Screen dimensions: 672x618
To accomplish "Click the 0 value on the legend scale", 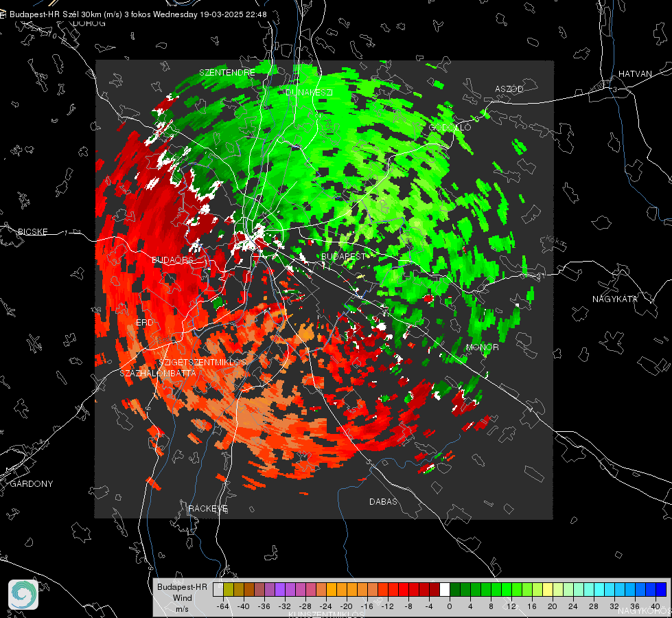I will tap(449, 606).
